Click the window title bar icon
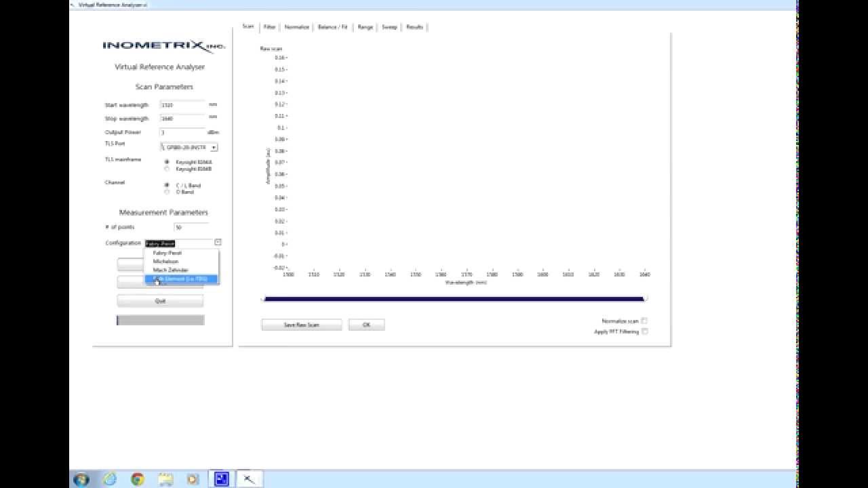 point(73,5)
